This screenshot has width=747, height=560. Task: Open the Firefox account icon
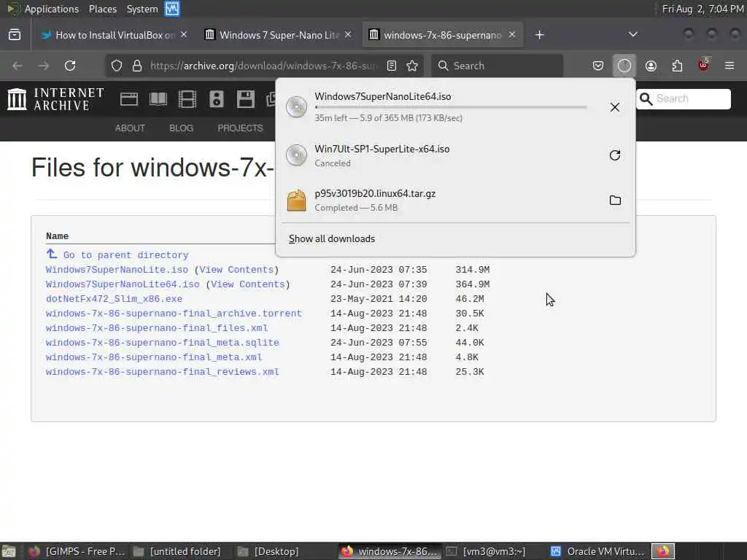(651, 66)
